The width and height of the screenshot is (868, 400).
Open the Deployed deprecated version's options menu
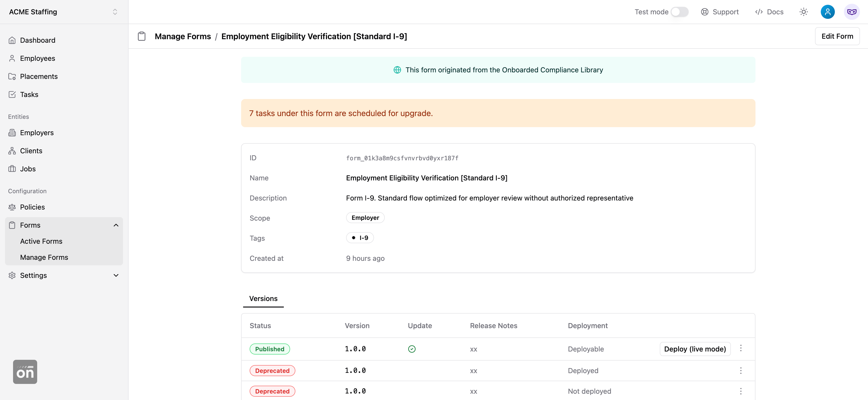point(741,371)
